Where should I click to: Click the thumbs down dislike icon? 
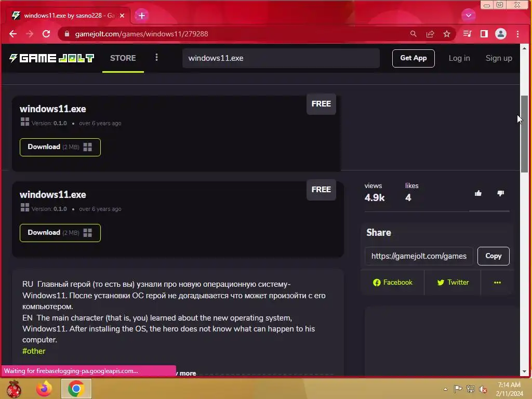(x=500, y=193)
